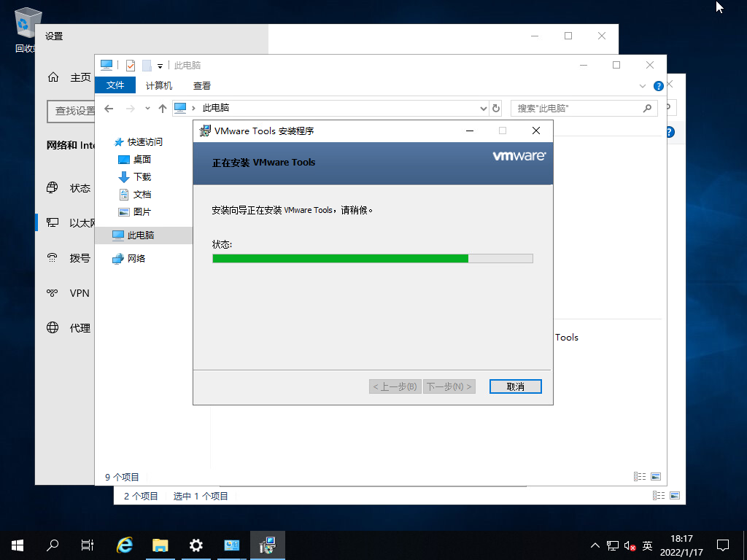Switch to VMware Tools installer taskbar icon

pos(268,545)
